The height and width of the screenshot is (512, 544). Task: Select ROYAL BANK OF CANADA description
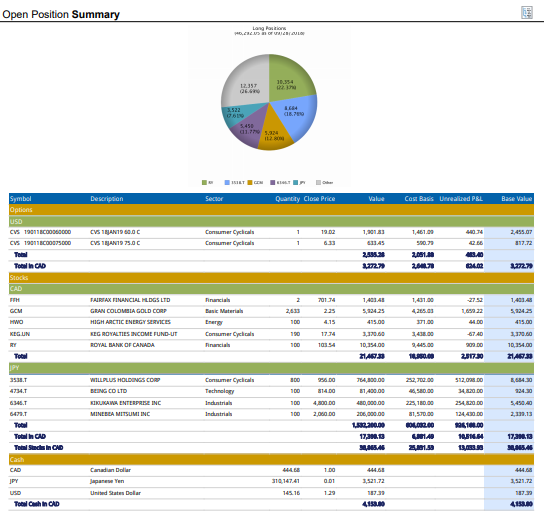122,345
